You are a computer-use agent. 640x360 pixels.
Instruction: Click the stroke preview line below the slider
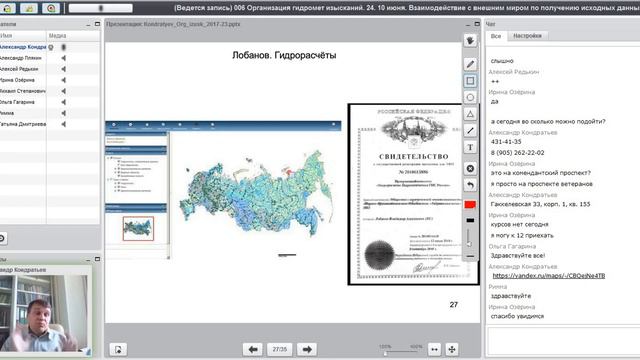pyautogui.click(x=470, y=256)
